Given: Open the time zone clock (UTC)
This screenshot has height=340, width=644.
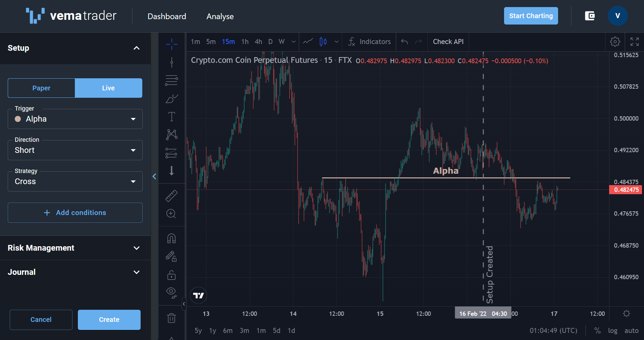Looking at the screenshot, I should 553,331.
